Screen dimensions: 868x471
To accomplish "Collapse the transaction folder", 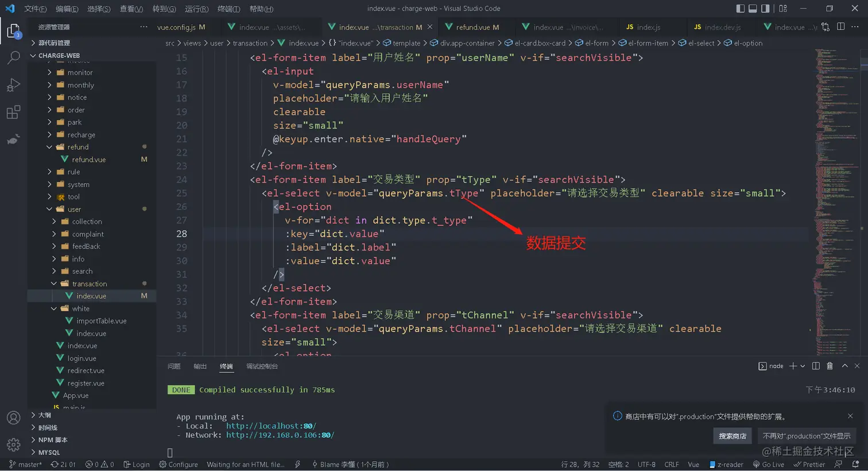I will [x=92, y=283].
